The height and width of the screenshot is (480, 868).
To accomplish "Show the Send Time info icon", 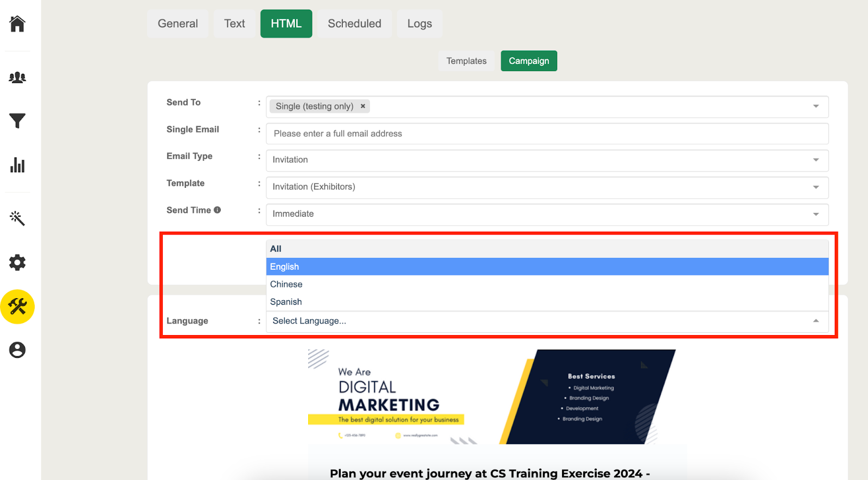I will click(x=217, y=210).
